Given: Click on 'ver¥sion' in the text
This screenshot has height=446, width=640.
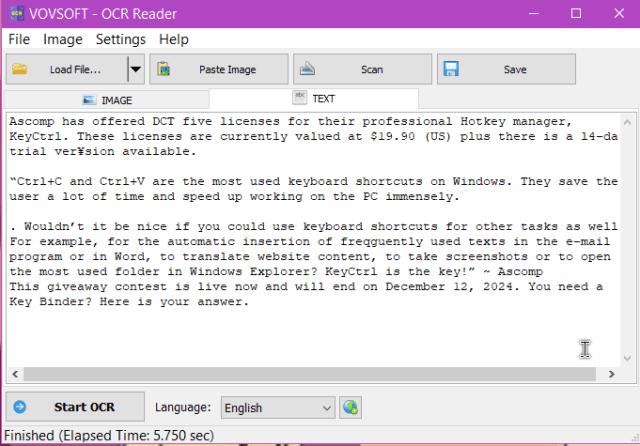Looking at the screenshot, I should coord(84,151).
